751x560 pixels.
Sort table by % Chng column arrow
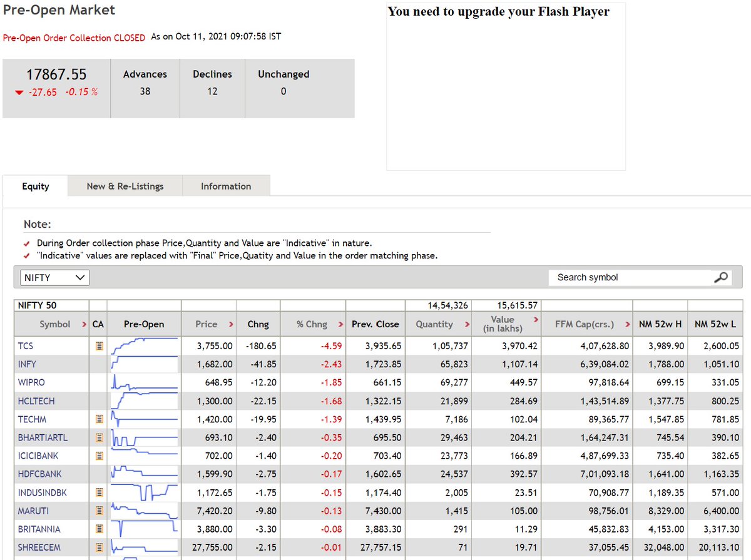point(340,324)
